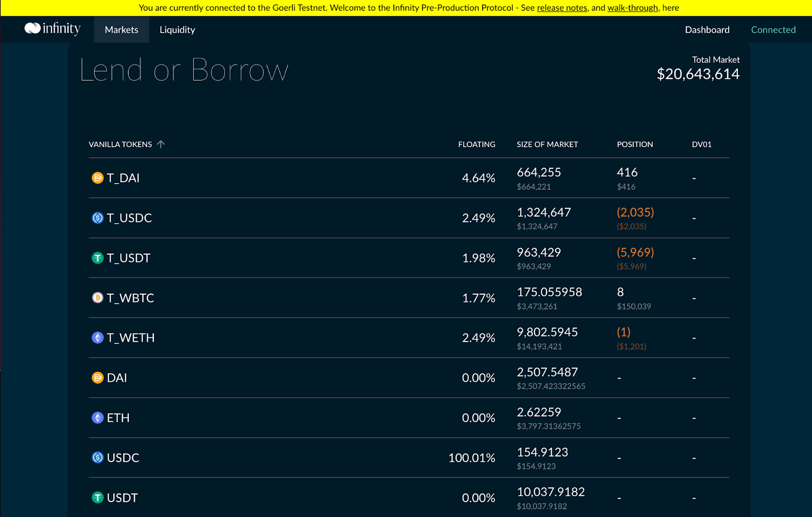Open the Markets tab
The height and width of the screenshot is (517, 812).
[x=121, y=29]
